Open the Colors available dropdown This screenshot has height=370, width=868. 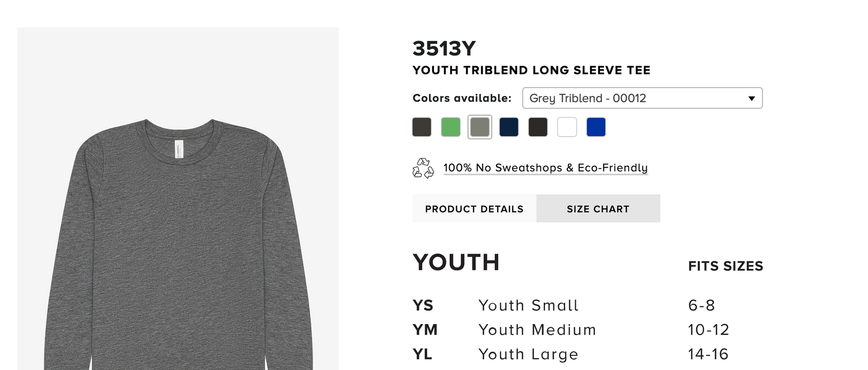tap(642, 98)
